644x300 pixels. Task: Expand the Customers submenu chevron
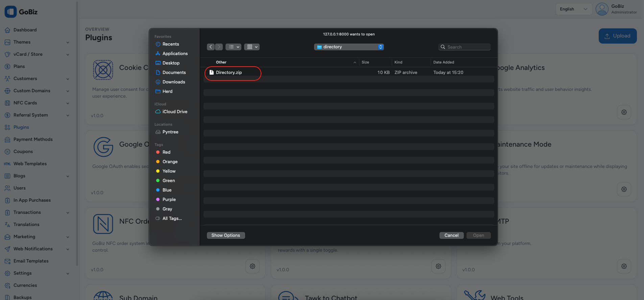pos(68,79)
